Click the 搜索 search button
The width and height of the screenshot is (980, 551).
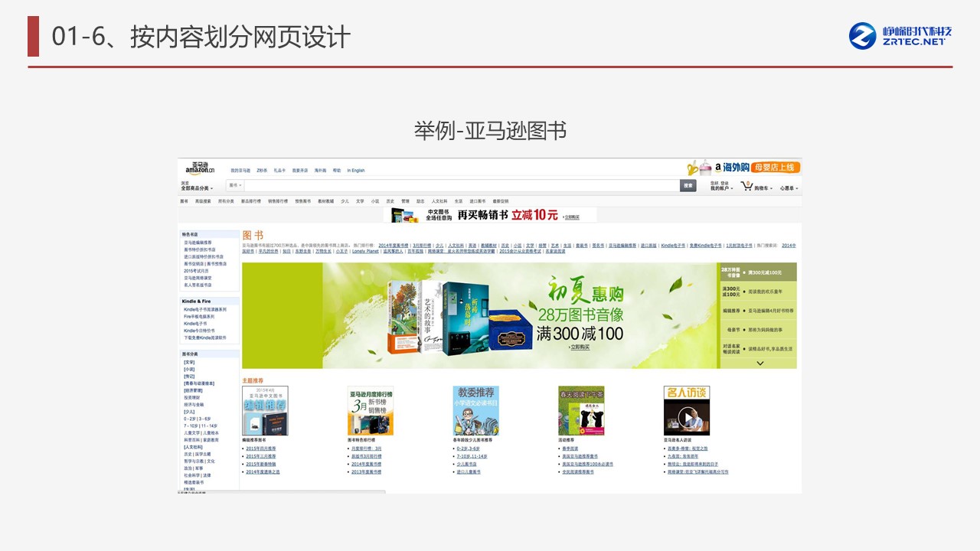point(688,186)
